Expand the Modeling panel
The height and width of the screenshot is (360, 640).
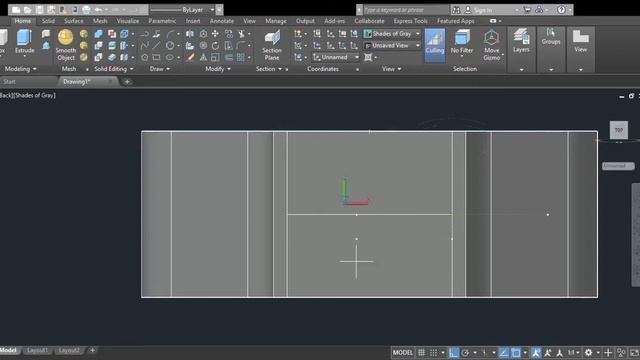click(x=20, y=69)
